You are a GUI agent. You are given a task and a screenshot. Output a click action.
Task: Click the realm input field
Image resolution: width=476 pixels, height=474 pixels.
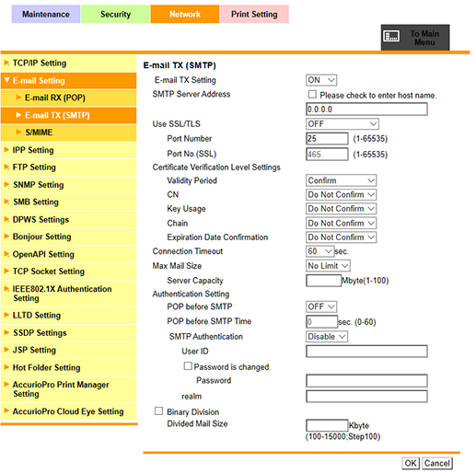[x=366, y=396]
